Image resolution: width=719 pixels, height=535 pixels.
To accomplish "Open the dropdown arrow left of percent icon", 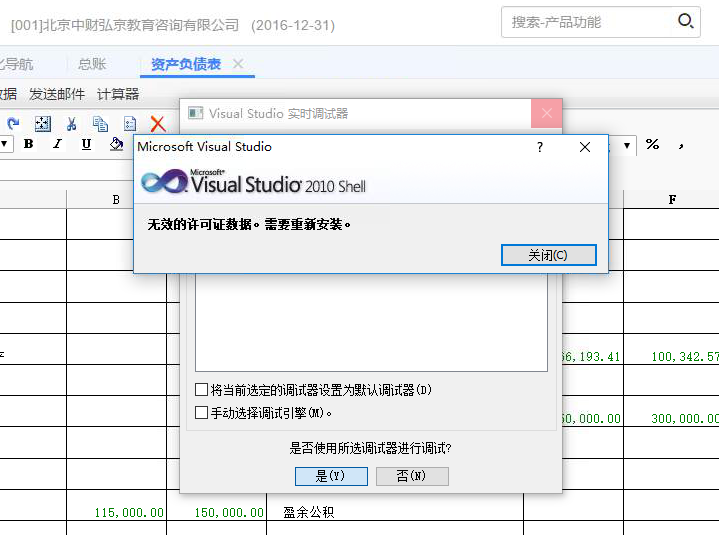I will click(x=627, y=146).
